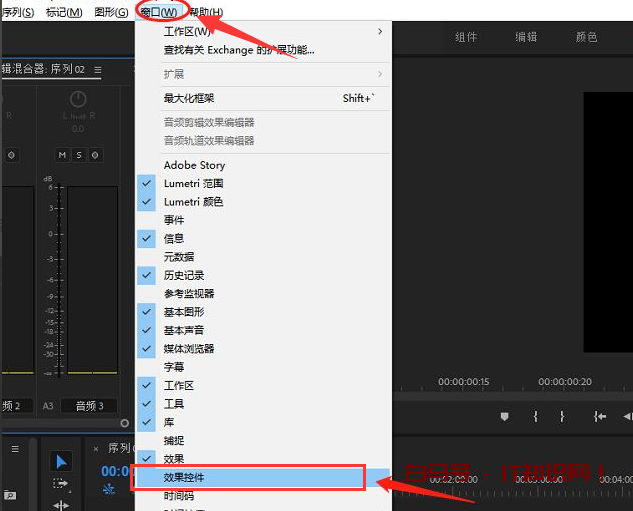This screenshot has height=511, width=633.
Task: Click the Add Marker icon
Action: [x=505, y=416]
